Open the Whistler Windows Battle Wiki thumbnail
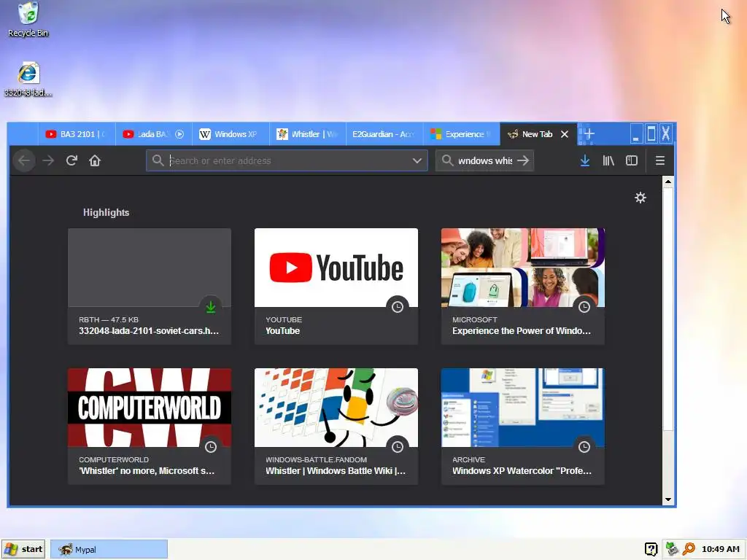 pyautogui.click(x=336, y=408)
